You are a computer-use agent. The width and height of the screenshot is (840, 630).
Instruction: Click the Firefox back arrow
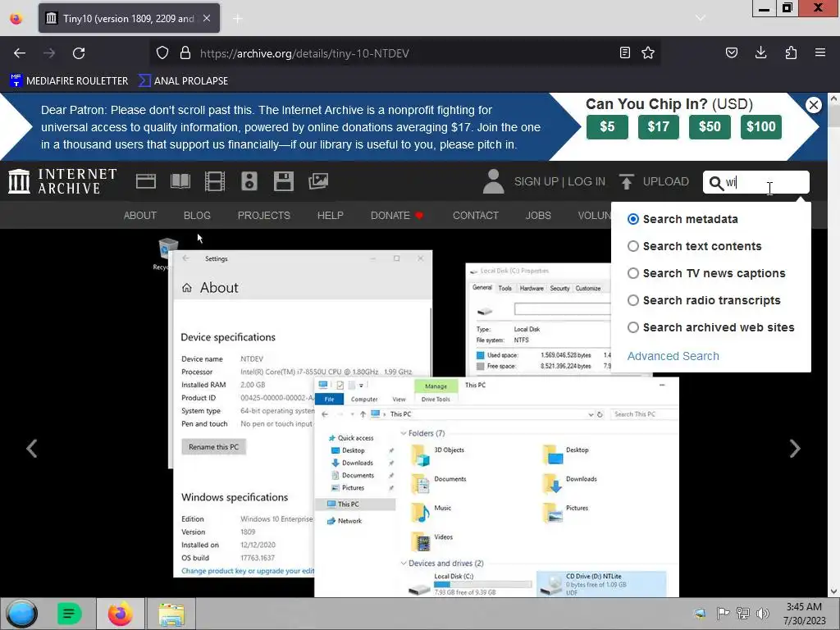click(20, 53)
